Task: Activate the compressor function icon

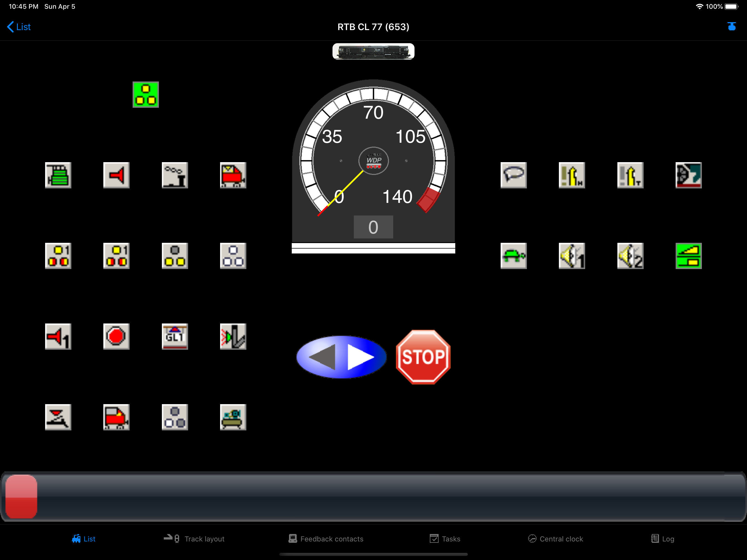Action: (233, 417)
